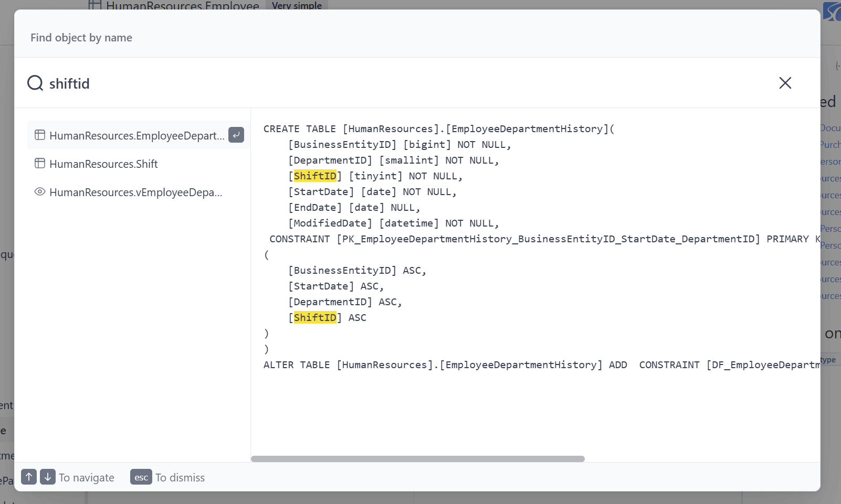Close the Find object dialog
Image resolution: width=841 pixels, height=504 pixels.
pos(785,83)
